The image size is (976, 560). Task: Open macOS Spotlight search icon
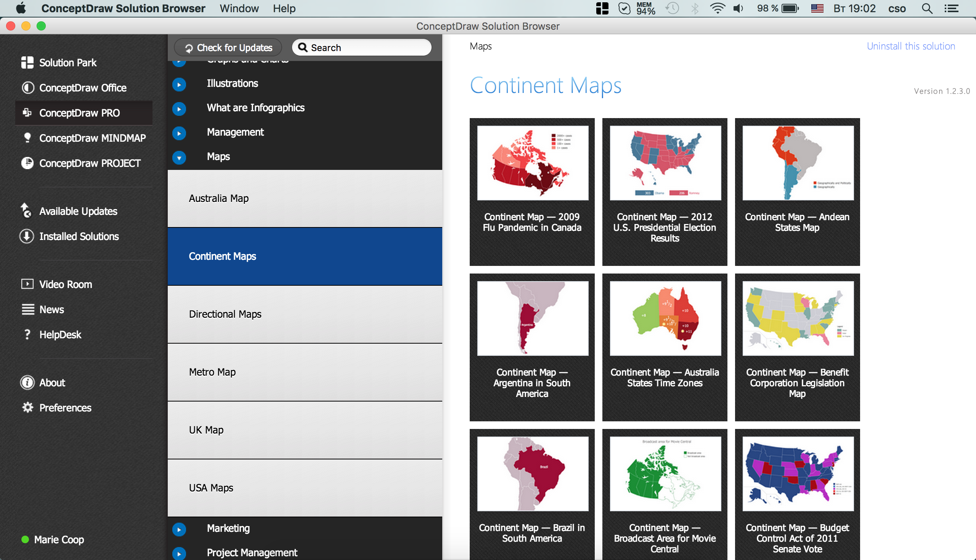pyautogui.click(x=927, y=8)
